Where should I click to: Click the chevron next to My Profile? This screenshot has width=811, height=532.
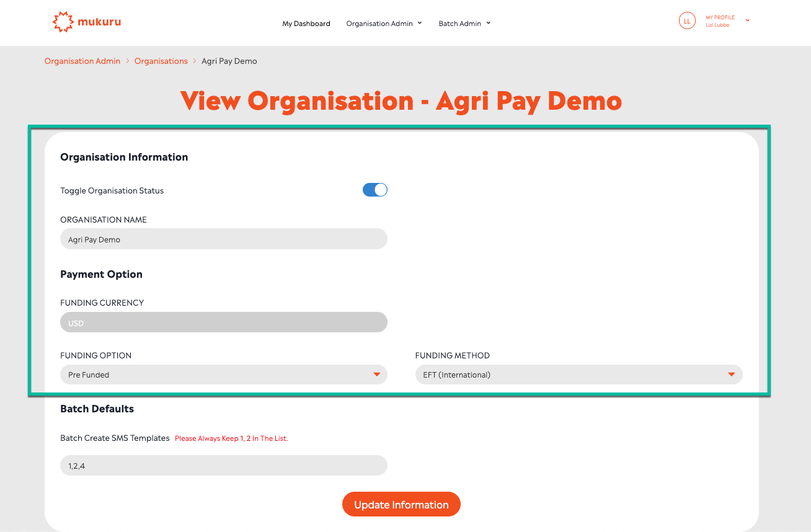(747, 20)
